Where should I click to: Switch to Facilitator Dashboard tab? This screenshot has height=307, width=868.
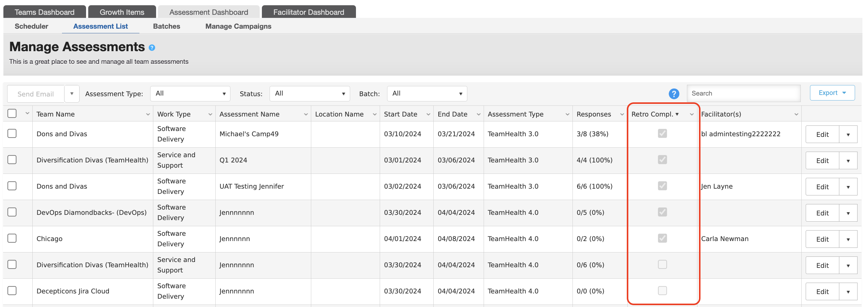[x=309, y=12]
